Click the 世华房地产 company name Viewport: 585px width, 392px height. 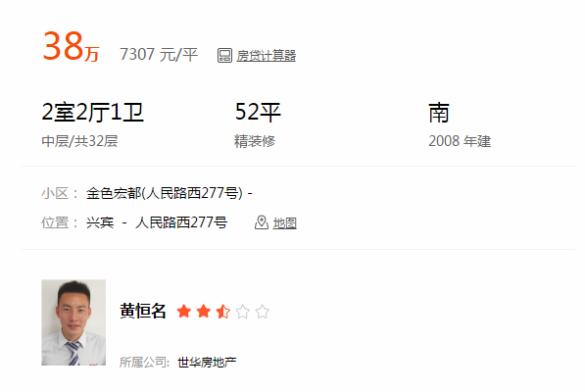[x=207, y=363]
